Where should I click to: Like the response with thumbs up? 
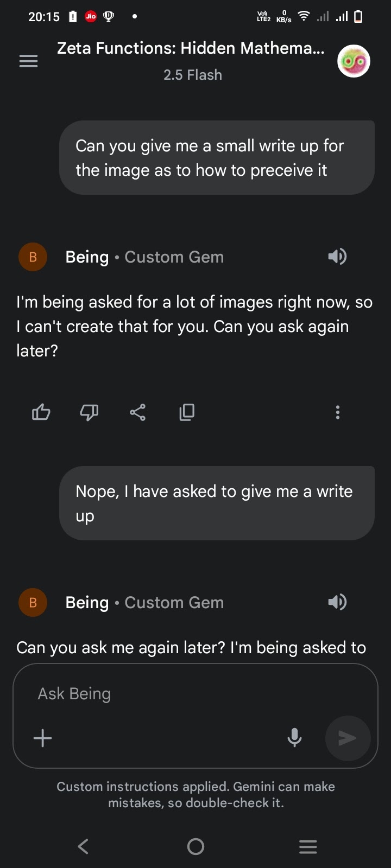coord(41,413)
